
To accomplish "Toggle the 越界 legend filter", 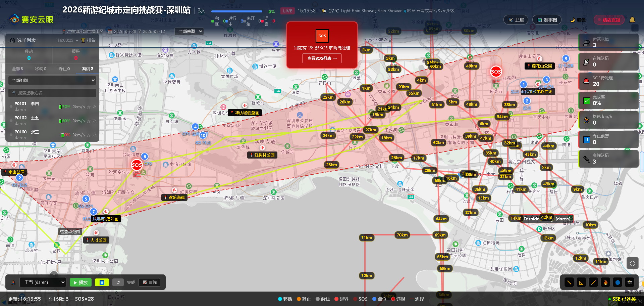I will coord(341,299).
